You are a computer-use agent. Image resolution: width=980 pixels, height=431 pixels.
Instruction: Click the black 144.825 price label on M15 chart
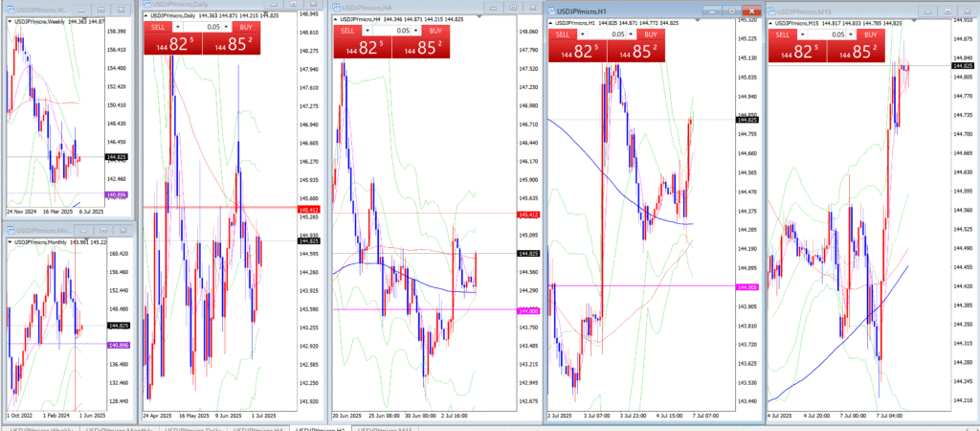(963, 66)
